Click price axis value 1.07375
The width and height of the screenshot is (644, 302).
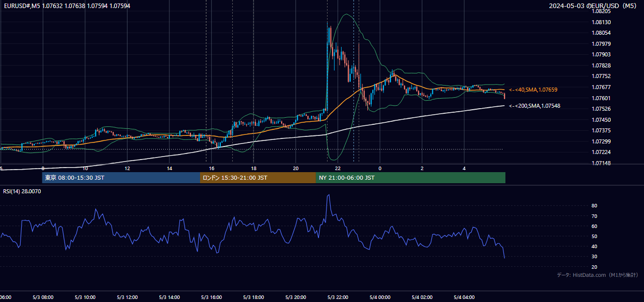(601, 130)
